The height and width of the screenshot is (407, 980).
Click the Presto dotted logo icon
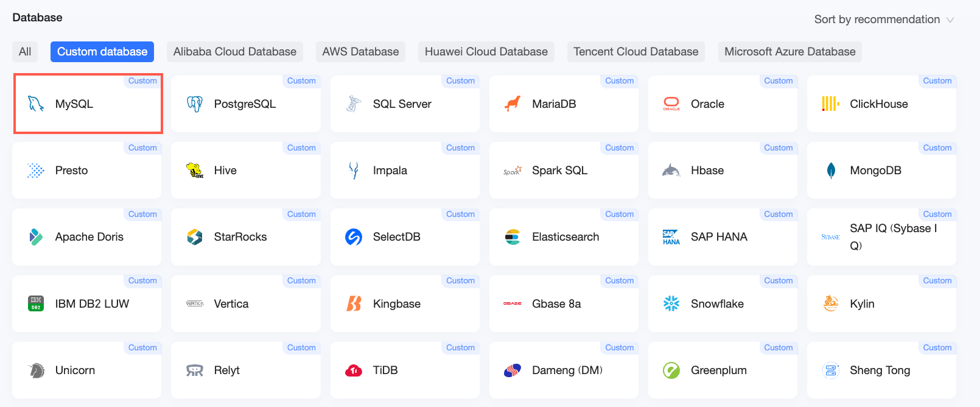(x=36, y=171)
